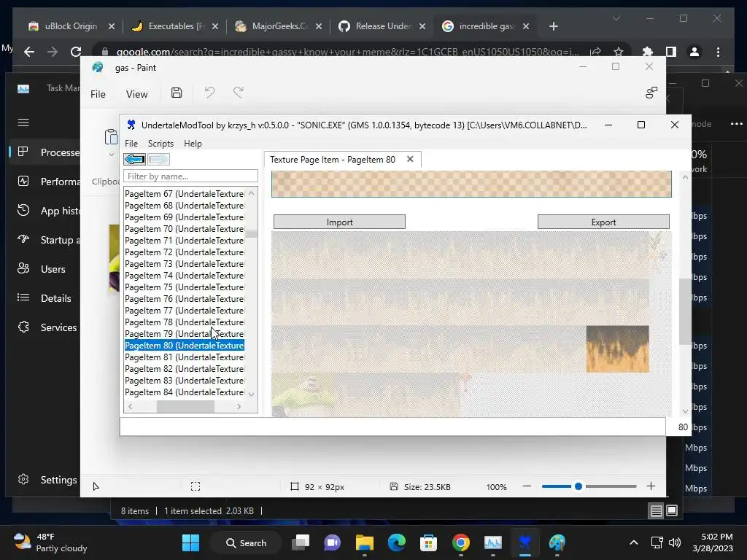The height and width of the screenshot is (560, 747).
Task: Switch to details view in File Explorer
Action: (x=656, y=510)
